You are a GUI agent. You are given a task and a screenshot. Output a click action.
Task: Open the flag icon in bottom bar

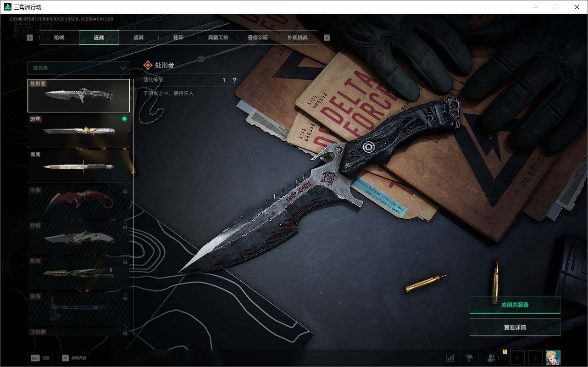469,358
